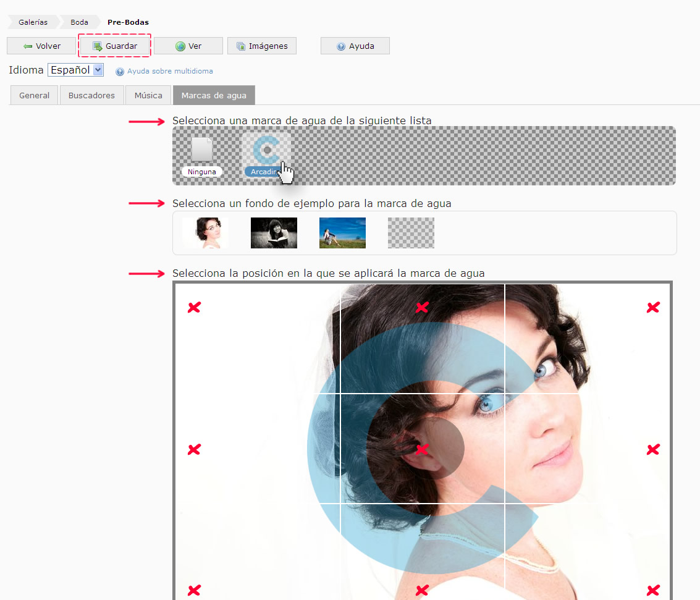Set watermark position to top-center cross
Viewport: 700px width, 600px height.
423,307
